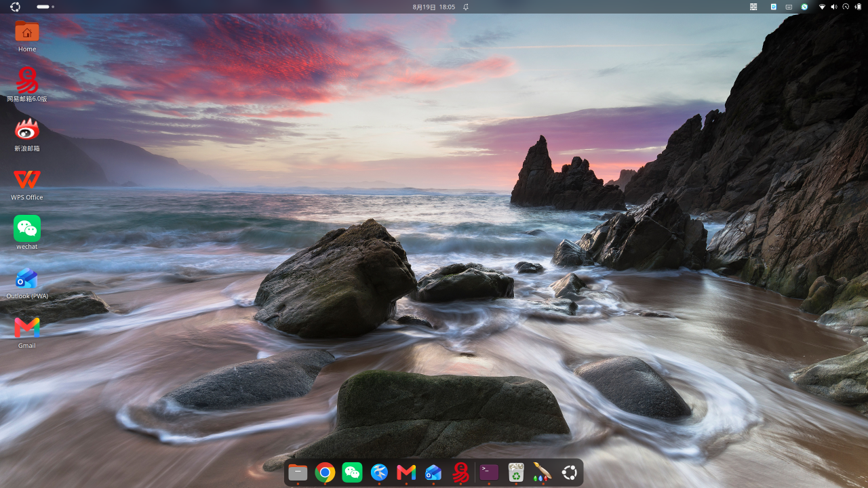
Task: Open the Sina mail (新浪邮箱) desktop icon
Action: (27, 129)
